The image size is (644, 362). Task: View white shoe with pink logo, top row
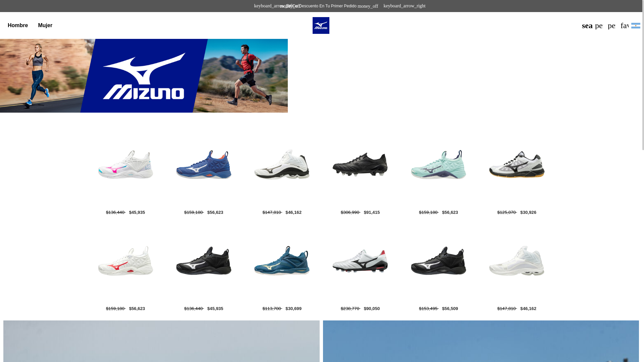point(125,165)
